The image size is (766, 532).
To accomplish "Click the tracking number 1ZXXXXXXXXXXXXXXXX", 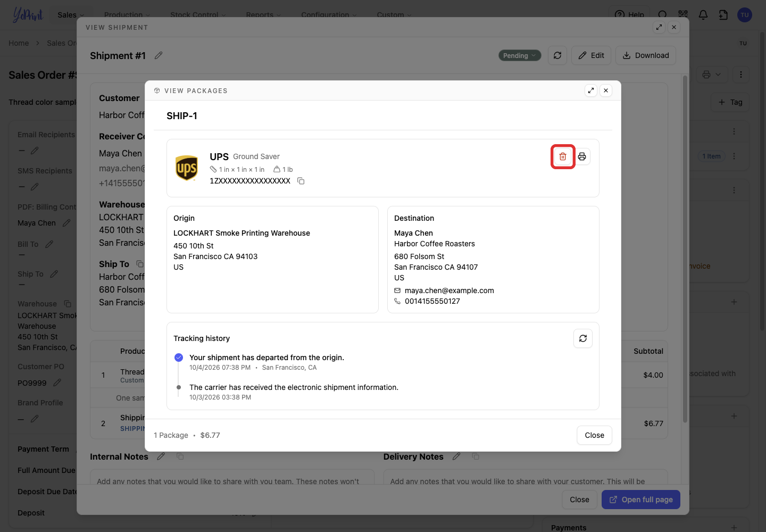I will (x=250, y=181).
